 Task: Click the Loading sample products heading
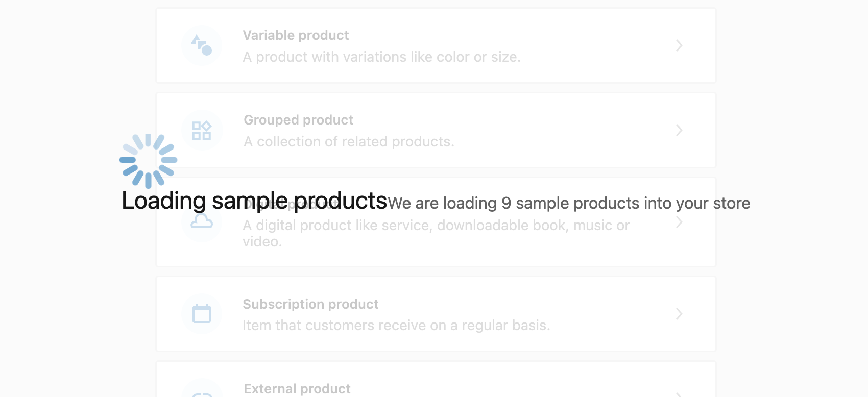[254, 200]
